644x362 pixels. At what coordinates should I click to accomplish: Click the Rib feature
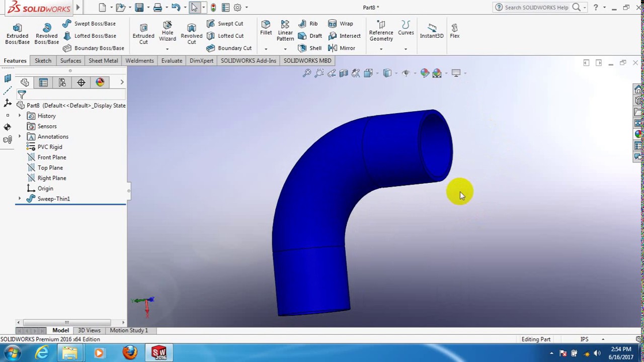tap(308, 24)
